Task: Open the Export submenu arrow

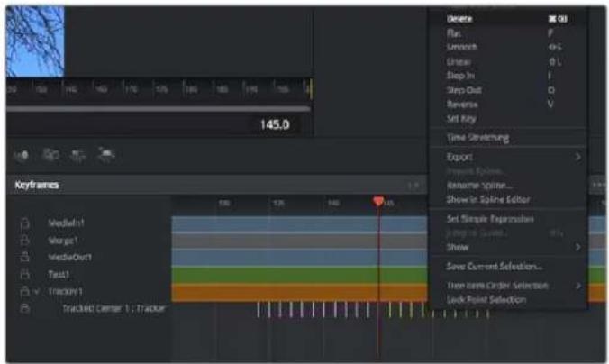Action: 578,157
